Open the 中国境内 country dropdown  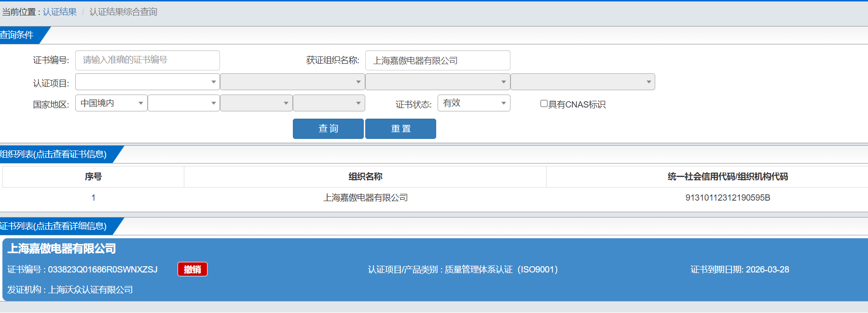click(111, 103)
